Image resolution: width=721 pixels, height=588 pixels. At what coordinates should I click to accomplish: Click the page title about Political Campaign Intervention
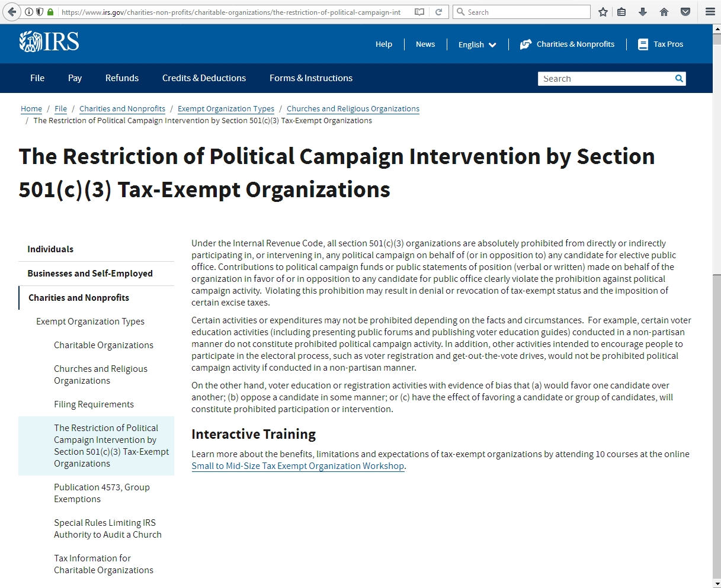tap(337, 173)
